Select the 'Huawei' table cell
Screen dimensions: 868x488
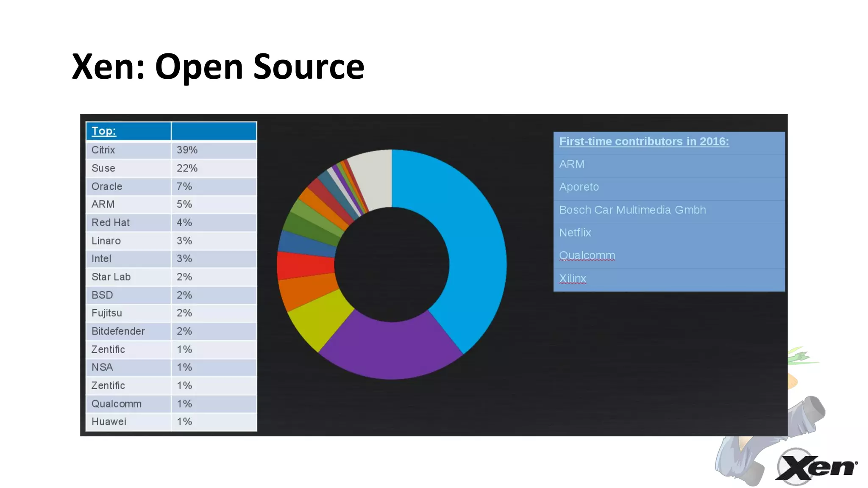[128, 422]
